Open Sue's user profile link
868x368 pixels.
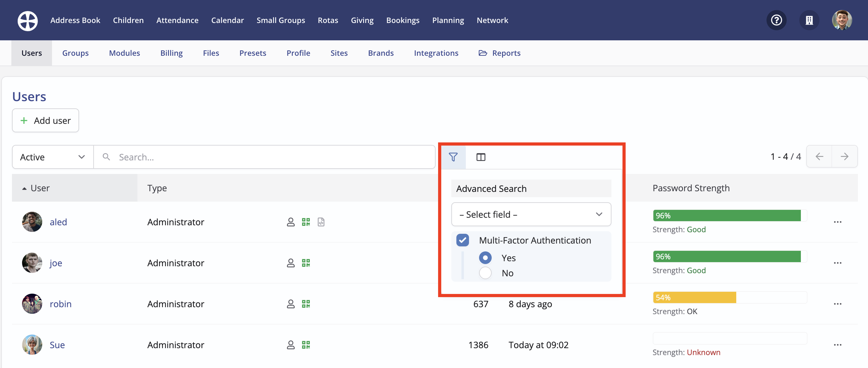coord(58,345)
